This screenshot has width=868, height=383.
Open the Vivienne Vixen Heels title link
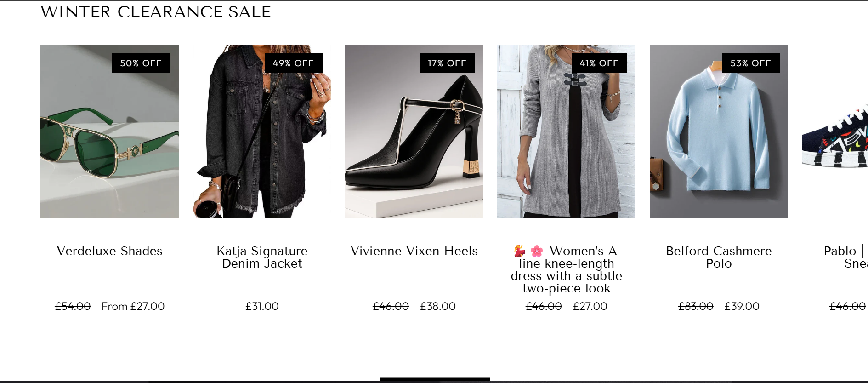(x=414, y=251)
